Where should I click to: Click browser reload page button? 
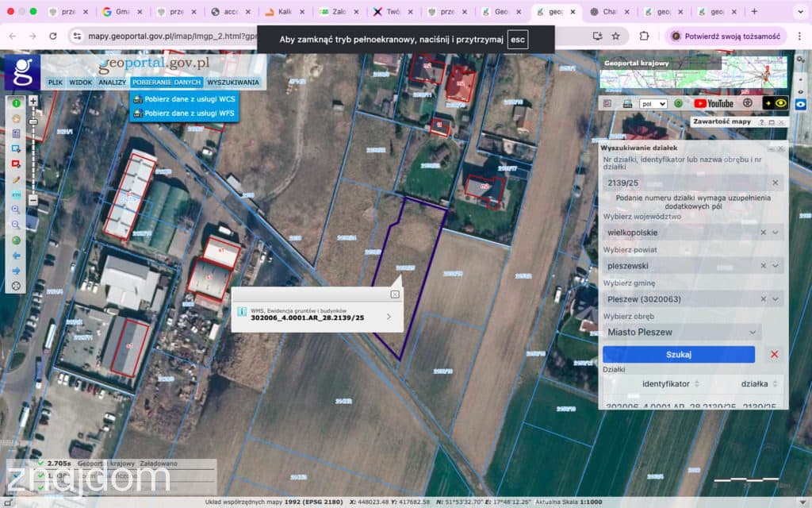click(x=53, y=37)
